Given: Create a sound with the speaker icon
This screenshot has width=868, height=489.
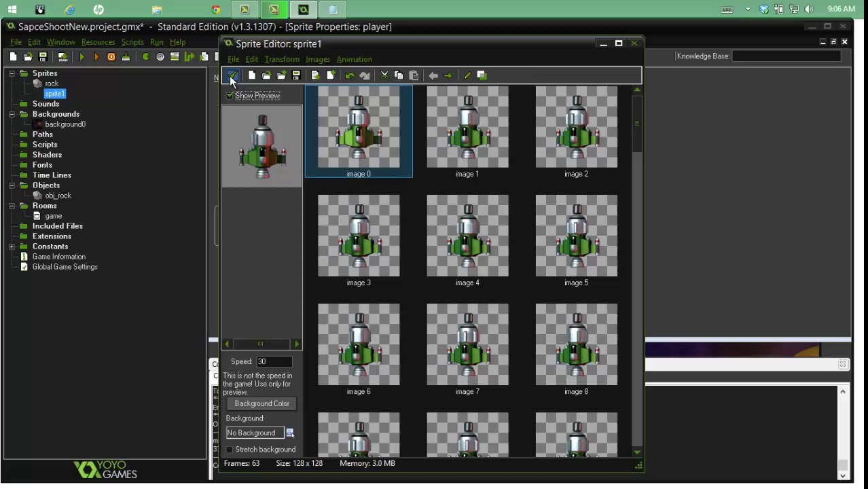Looking at the screenshot, I should point(160,57).
